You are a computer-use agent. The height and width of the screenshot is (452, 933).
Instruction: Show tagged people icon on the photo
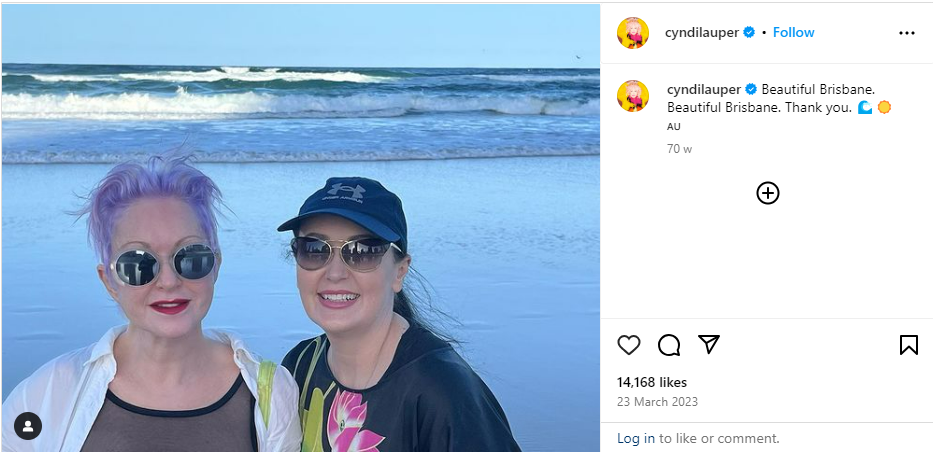click(x=28, y=426)
